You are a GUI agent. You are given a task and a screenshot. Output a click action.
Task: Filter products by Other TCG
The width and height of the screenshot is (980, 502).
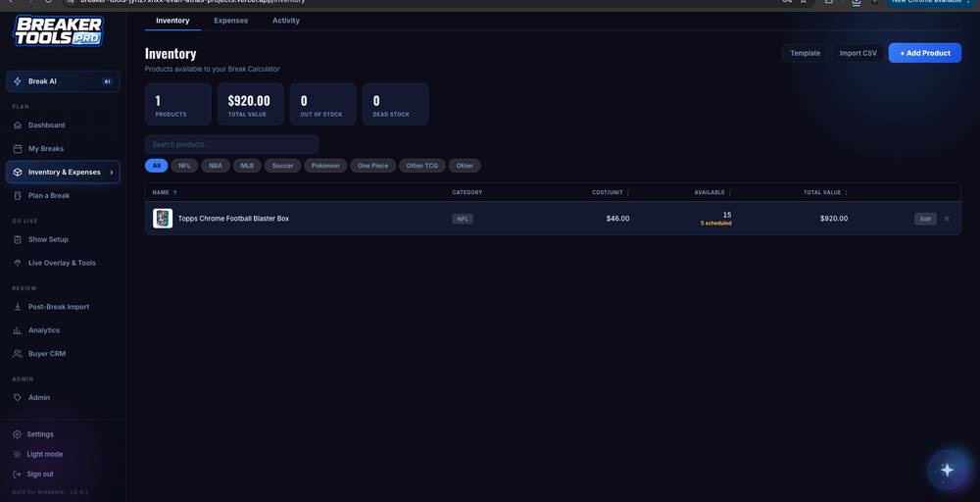click(x=422, y=166)
